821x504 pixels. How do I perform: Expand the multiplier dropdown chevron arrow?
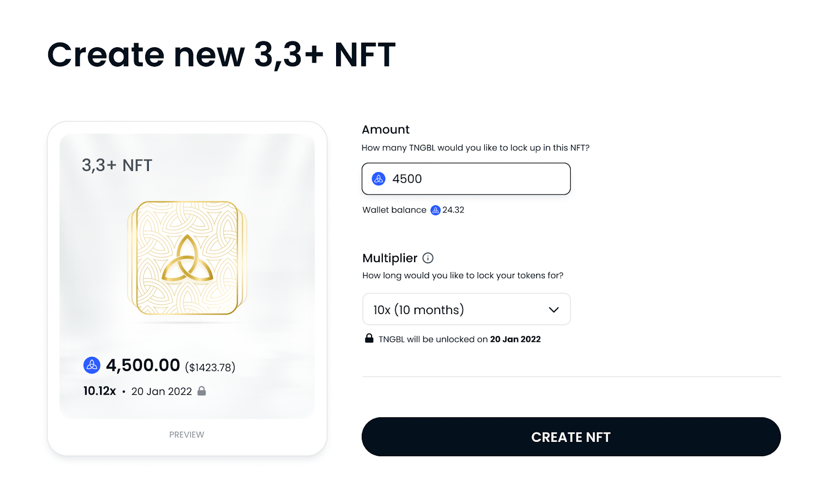(x=554, y=309)
